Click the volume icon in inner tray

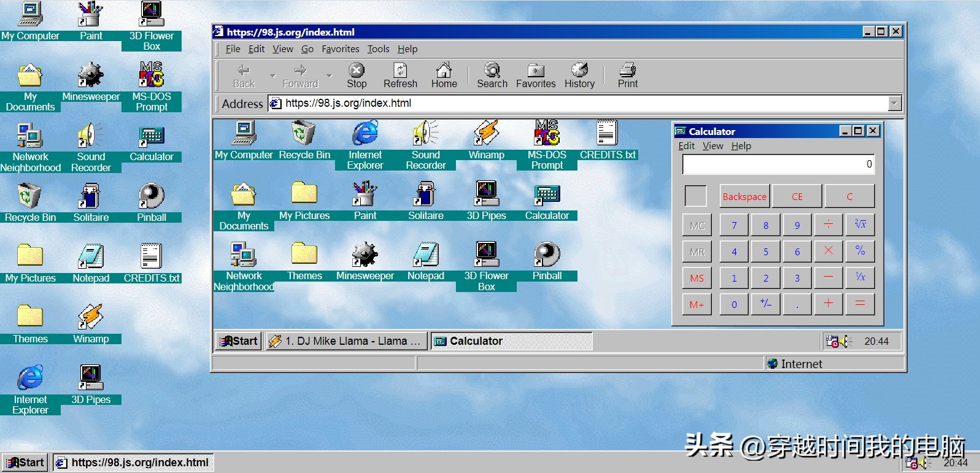(846, 341)
